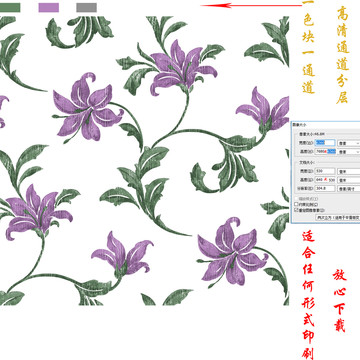This screenshot has height=360, width=360.
Task: Click the resolution field showing 304.8
Action: tap(325, 188)
